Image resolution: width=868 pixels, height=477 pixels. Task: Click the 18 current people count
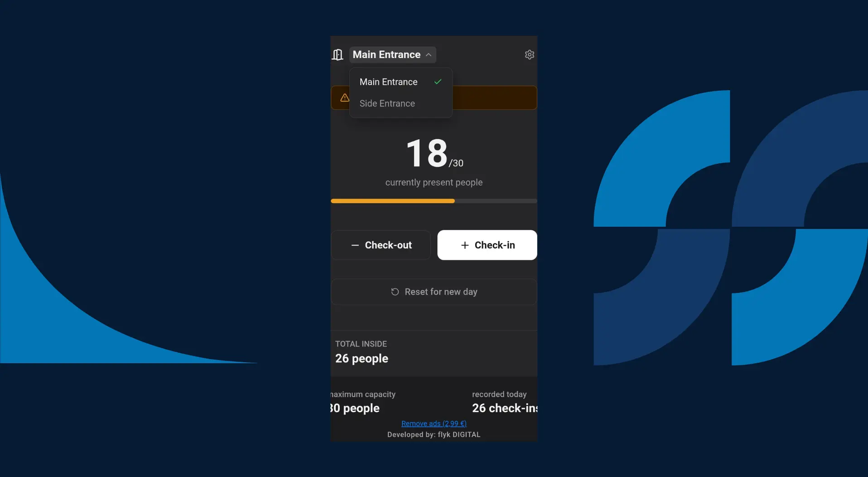(427, 153)
